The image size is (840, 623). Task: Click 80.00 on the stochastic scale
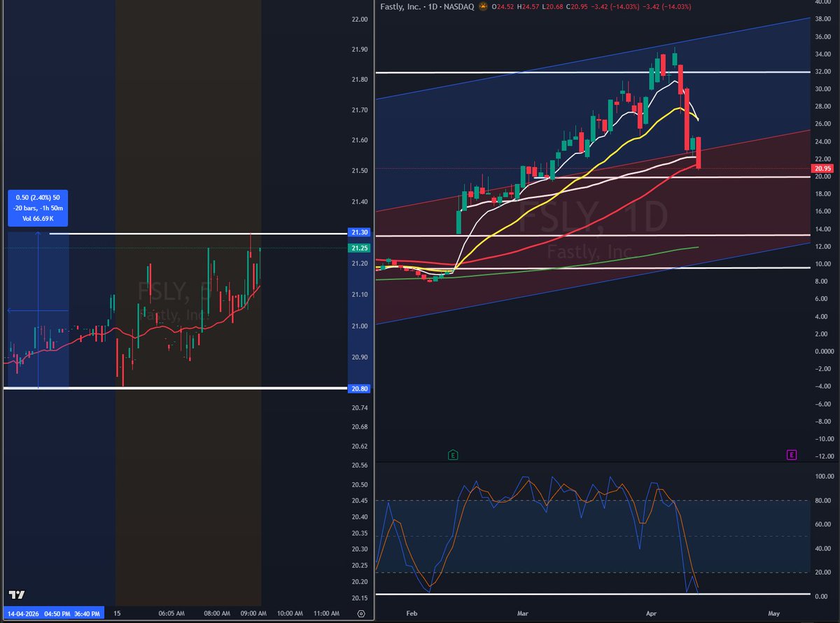(x=822, y=500)
